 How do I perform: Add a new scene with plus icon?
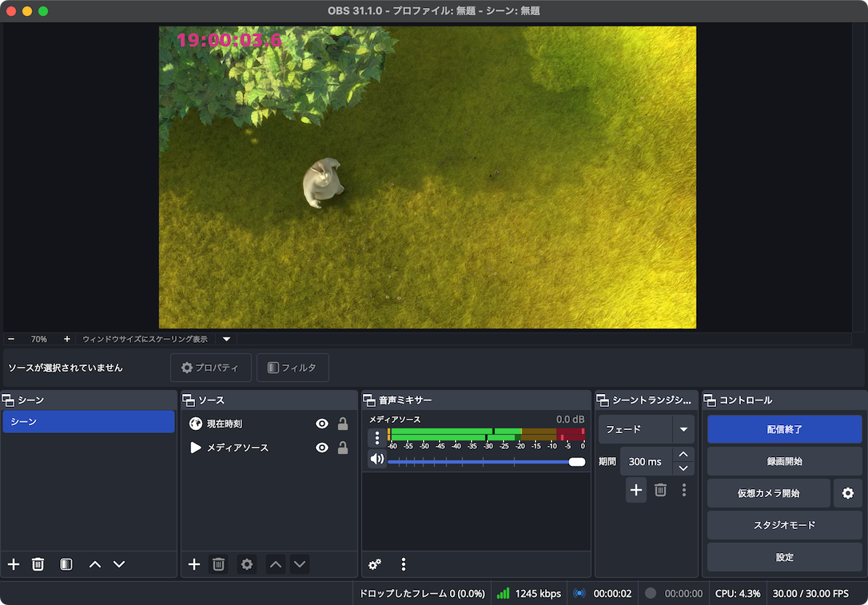14,564
